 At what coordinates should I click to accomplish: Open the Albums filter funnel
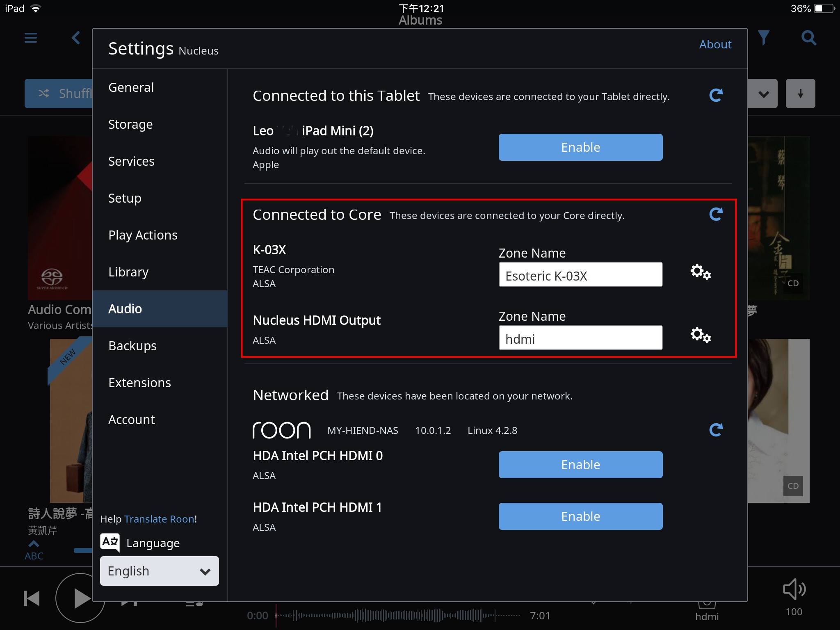[x=763, y=38]
